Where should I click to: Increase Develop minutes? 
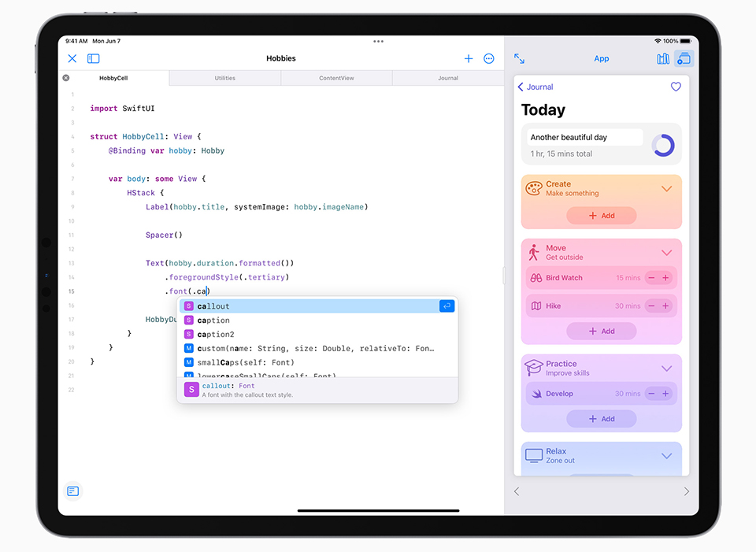coord(666,394)
